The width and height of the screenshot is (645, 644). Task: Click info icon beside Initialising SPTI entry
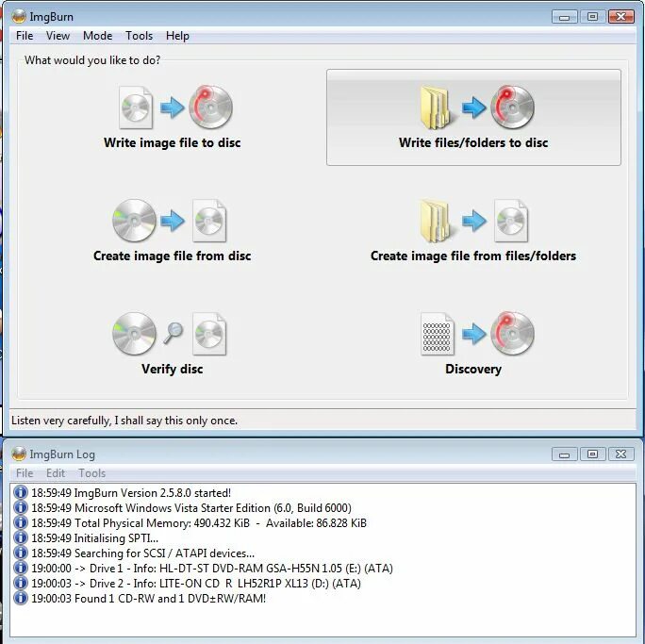[20, 537]
